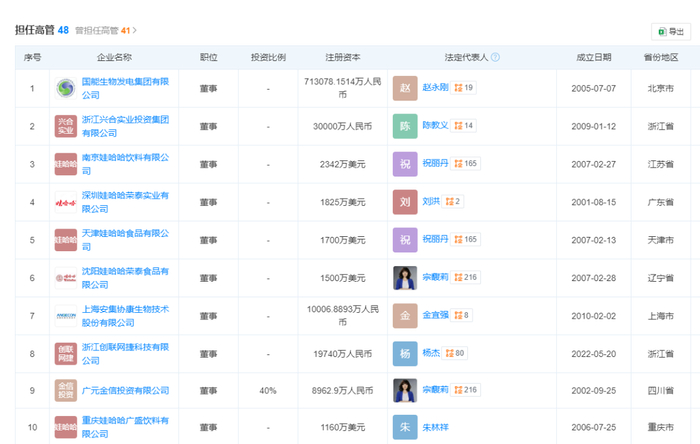
Task: Click legal representative 朱林祥 name link
Action: (x=436, y=428)
